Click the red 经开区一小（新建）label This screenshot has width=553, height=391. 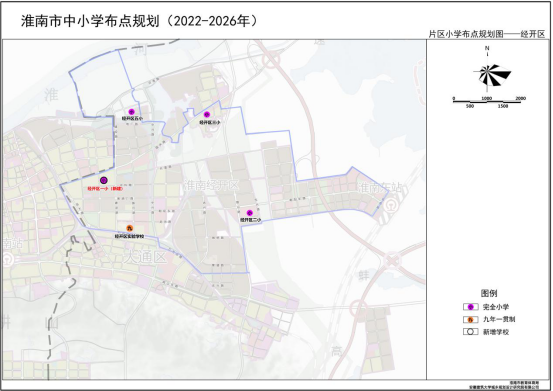click(x=105, y=189)
